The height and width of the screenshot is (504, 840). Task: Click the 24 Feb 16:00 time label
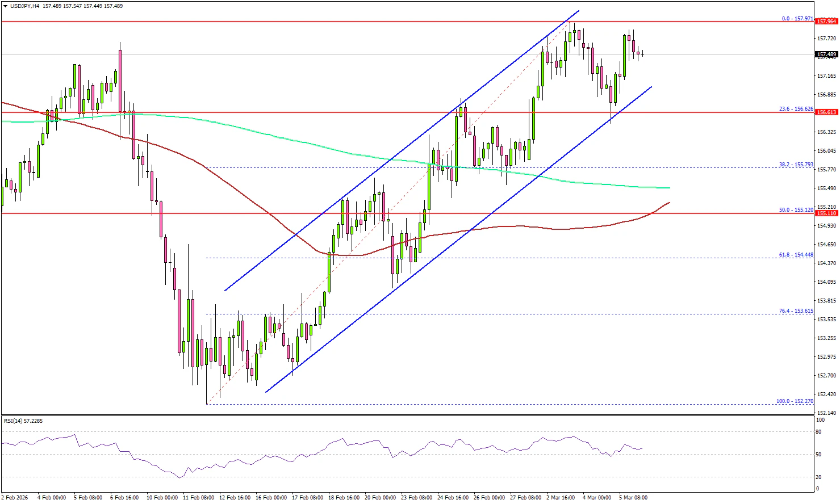(x=453, y=498)
